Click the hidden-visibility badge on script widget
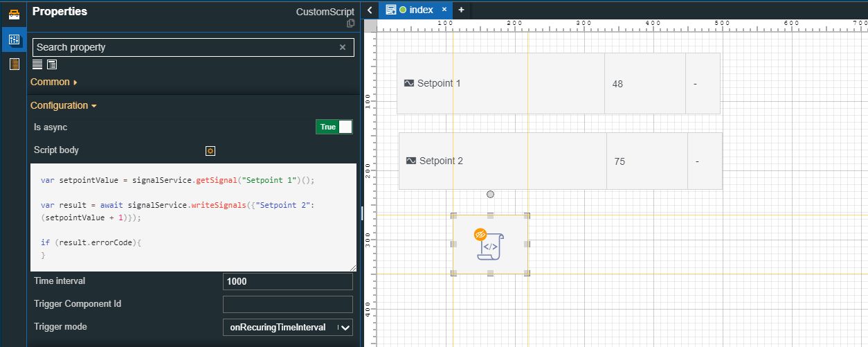 [x=480, y=235]
